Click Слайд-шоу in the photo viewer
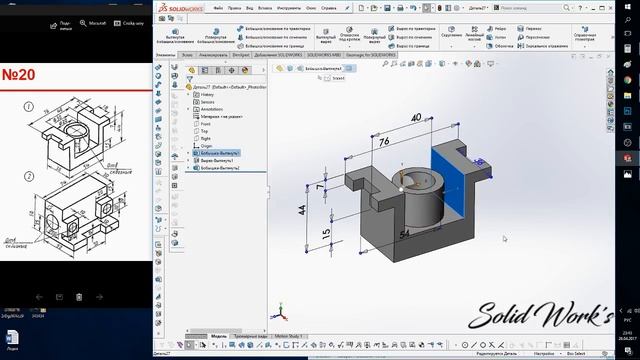The image size is (640, 360). click(x=129, y=24)
